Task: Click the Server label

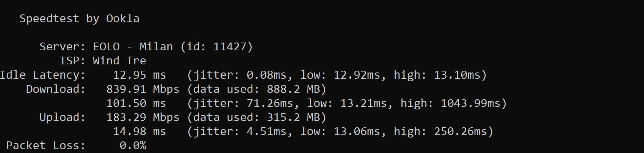Action: (62, 46)
